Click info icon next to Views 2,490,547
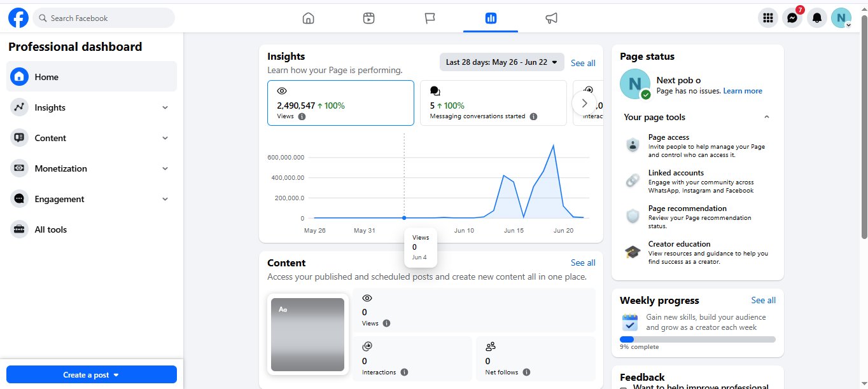Viewport: 868px width, 389px height. [x=302, y=116]
